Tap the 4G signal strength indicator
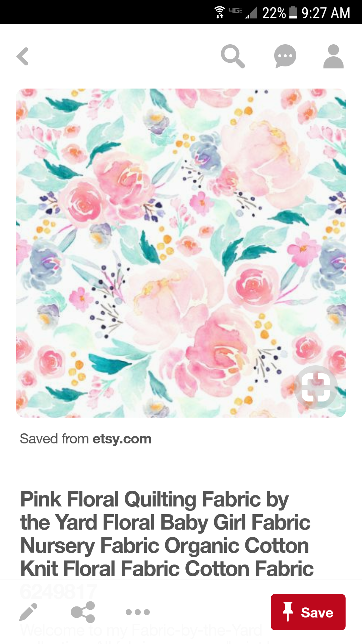Image resolution: width=362 pixels, height=644 pixels. (243, 12)
